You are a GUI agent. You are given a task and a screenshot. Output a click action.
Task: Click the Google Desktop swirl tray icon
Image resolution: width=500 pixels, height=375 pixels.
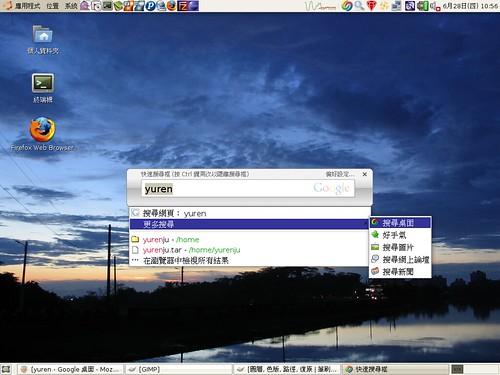coord(347,6)
